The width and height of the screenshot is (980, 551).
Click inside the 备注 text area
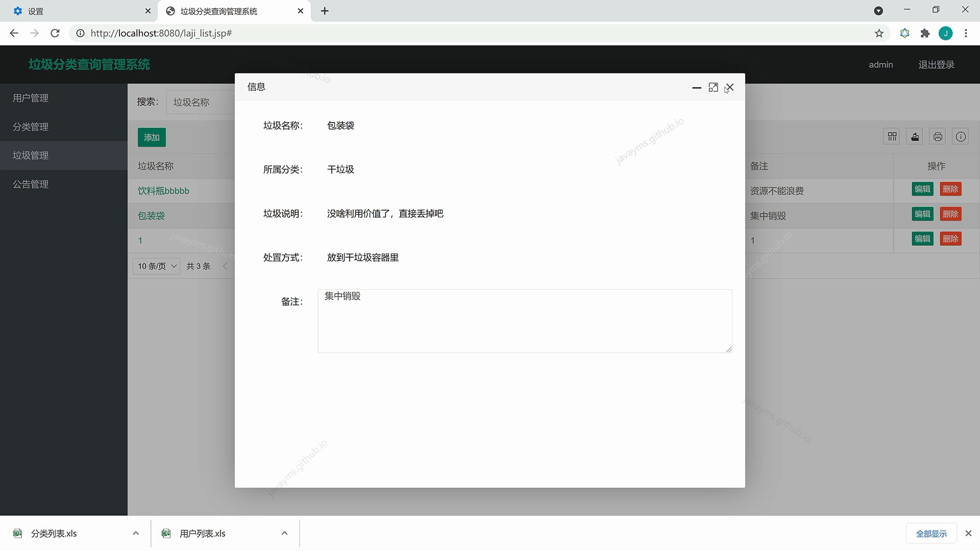(525, 321)
